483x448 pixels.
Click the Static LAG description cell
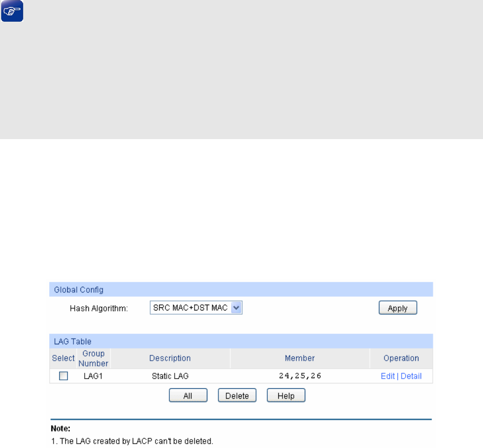[170, 376]
